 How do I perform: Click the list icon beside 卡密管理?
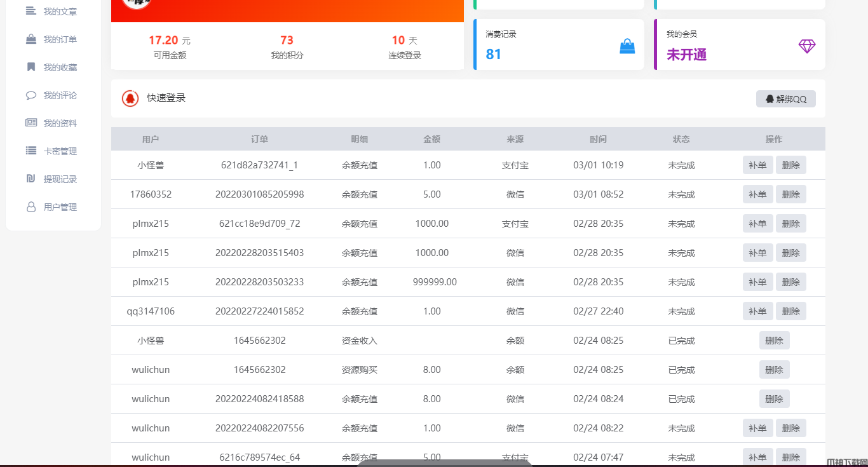31,151
